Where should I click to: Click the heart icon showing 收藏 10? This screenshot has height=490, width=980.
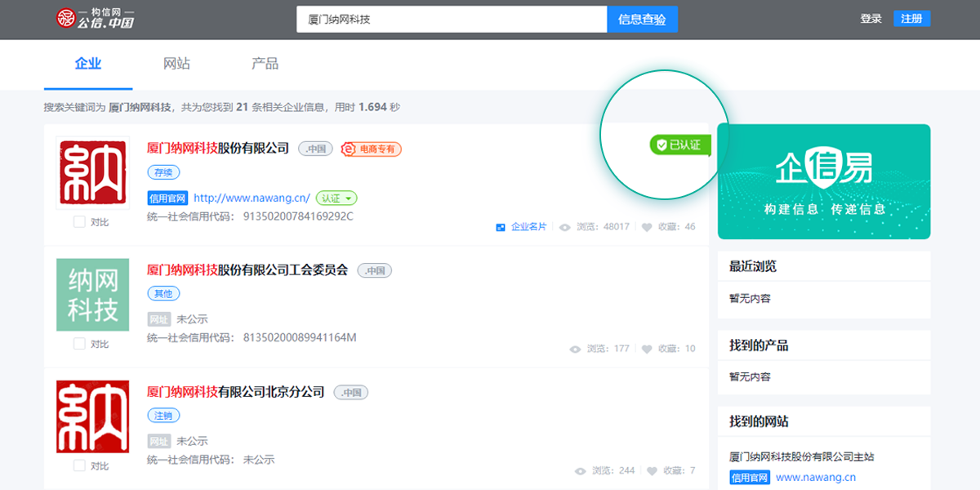647,349
